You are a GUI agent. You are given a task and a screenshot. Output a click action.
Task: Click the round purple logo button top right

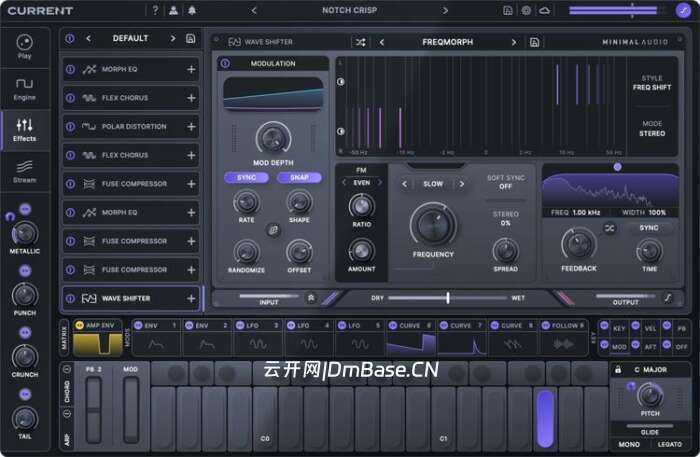(x=683, y=10)
